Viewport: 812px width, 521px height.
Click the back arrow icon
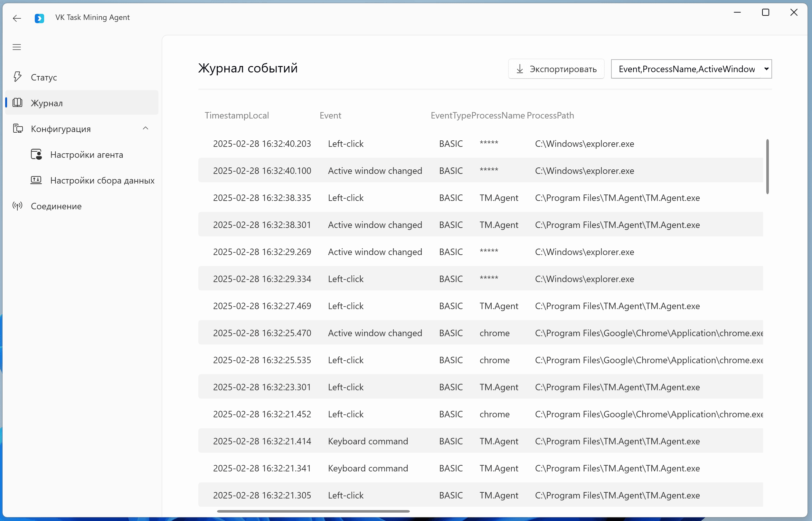[17, 18]
